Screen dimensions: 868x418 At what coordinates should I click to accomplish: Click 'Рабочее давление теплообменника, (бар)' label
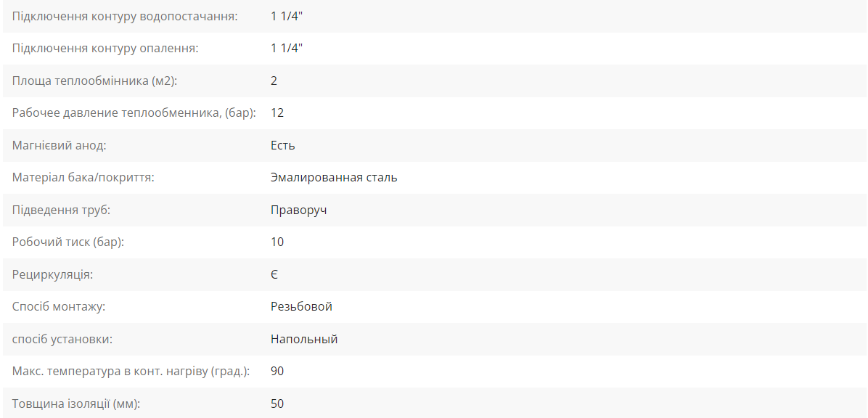134,113
